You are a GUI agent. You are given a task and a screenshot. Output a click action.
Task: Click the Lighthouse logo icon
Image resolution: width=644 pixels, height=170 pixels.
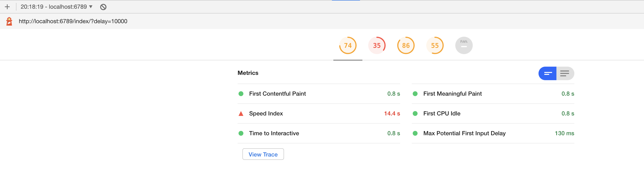pos(9,21)
